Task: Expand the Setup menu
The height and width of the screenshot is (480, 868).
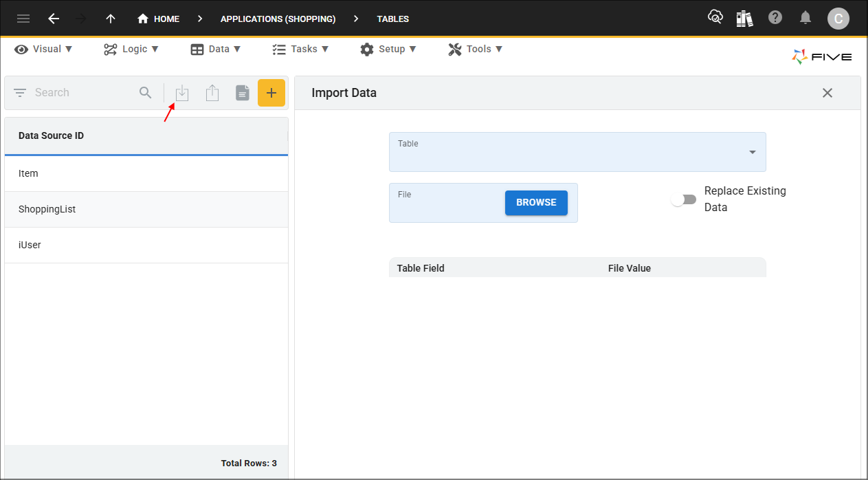Action: click(x=389, y=49)
